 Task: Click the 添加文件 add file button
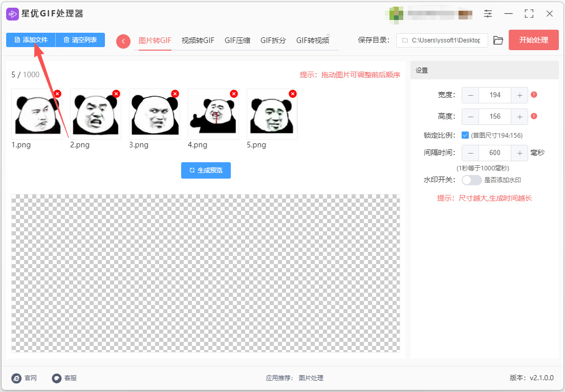tap(31, 40)
